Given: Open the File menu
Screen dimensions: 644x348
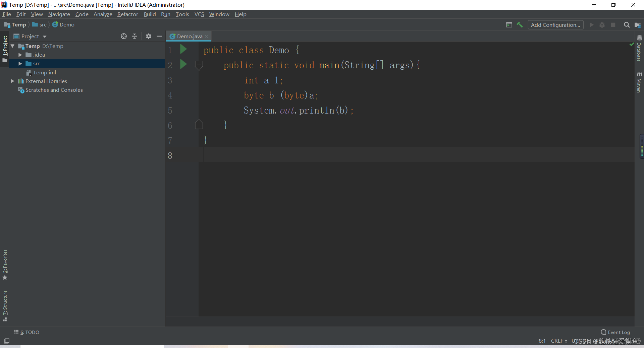Looking at the screenshot, I should pyautogui.click(x=7, y=14).
